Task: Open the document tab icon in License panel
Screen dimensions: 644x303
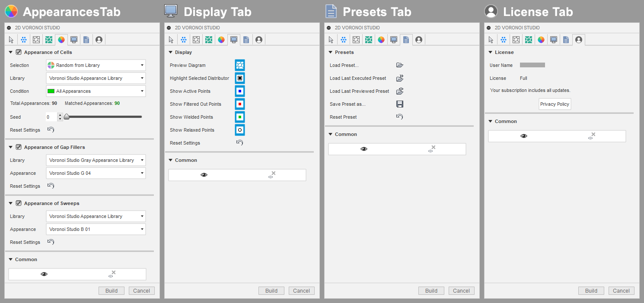Action: pos(566,40)
